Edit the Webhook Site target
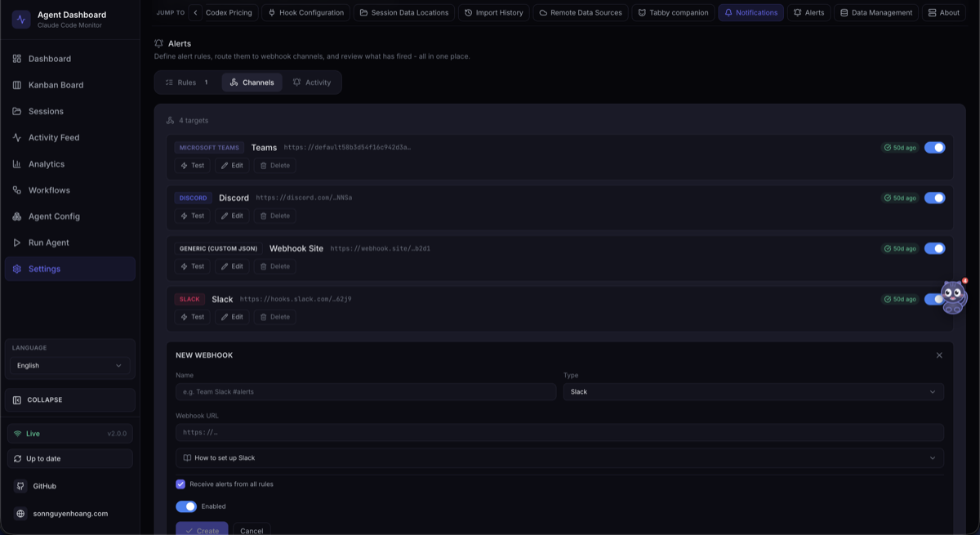This screenshot has width=980, height=535. point(232,266)
